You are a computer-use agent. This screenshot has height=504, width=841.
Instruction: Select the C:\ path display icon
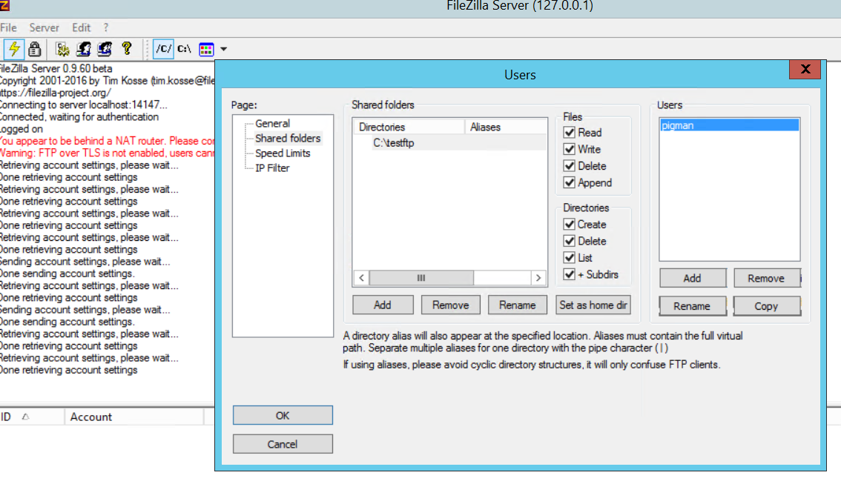(x=185, y=49)
